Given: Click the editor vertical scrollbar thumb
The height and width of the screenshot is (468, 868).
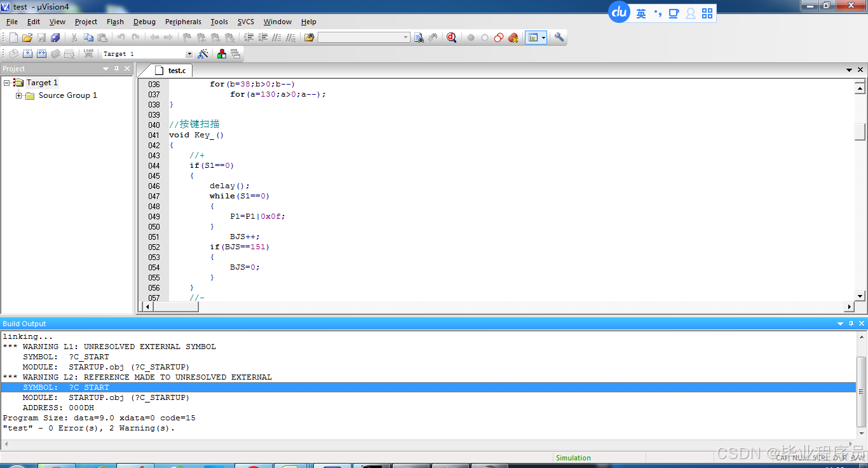Looking at the screenshot, I should [860, 132].
